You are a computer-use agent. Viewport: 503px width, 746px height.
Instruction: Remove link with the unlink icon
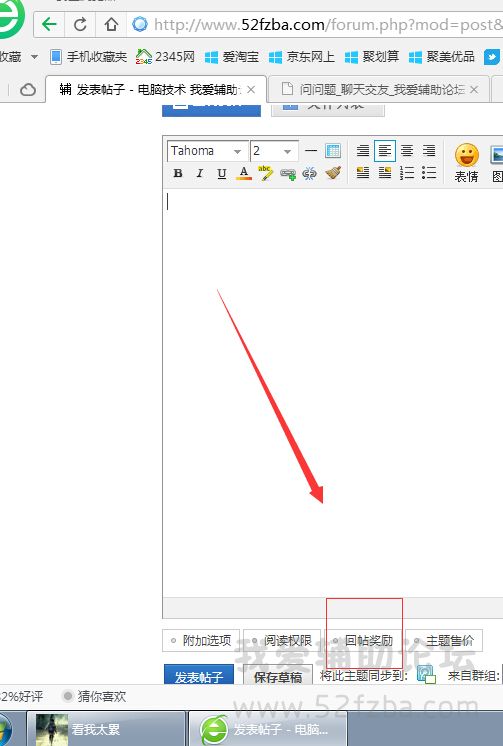tap(309, 174)
